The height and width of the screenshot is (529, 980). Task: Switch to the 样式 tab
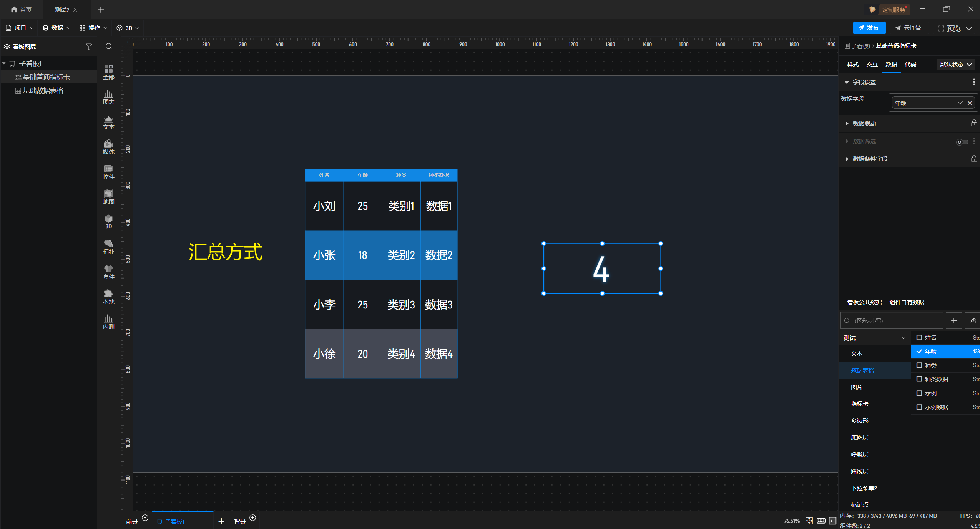click(852, 64)
